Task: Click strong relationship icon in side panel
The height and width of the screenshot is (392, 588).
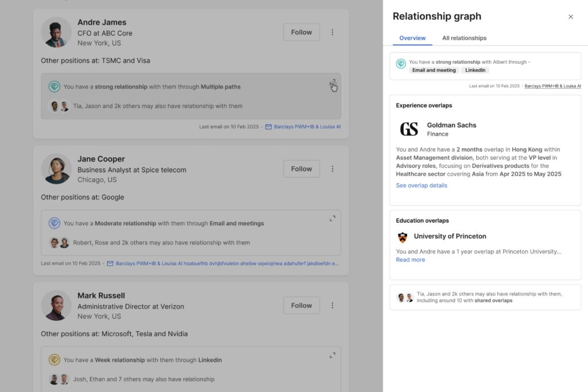Action: coord(401,63)
